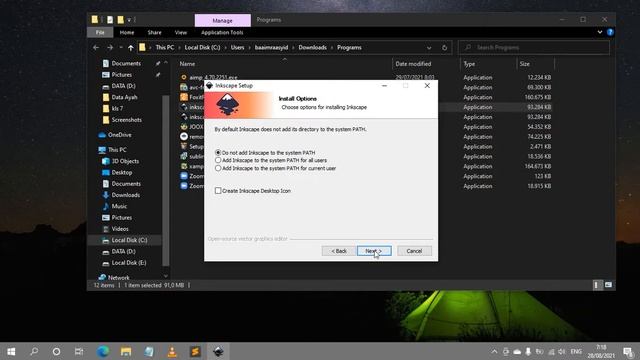Open Sublime Text from the taskbar
Screen dimensions: 640x360
195,351
